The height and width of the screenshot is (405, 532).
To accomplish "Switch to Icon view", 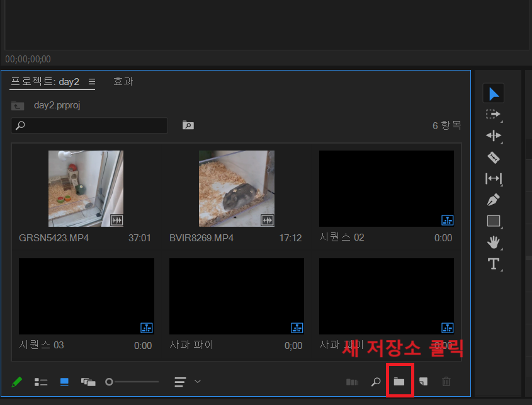I will 64,381.
